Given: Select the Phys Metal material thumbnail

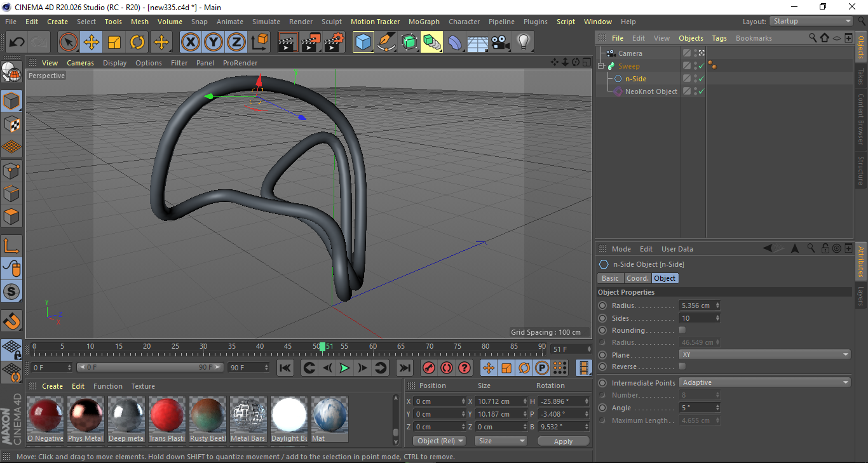Looking at the screenshot, I should coord(86,419).
